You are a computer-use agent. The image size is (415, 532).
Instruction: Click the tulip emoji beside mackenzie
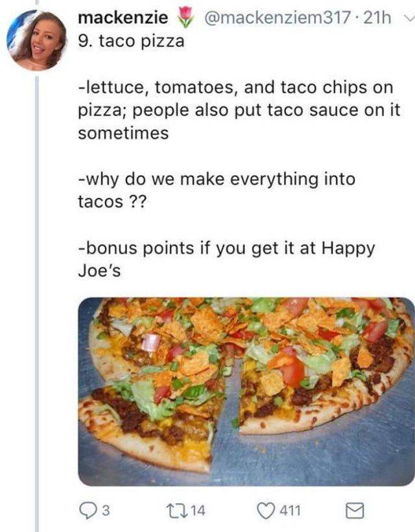[186, 18]
